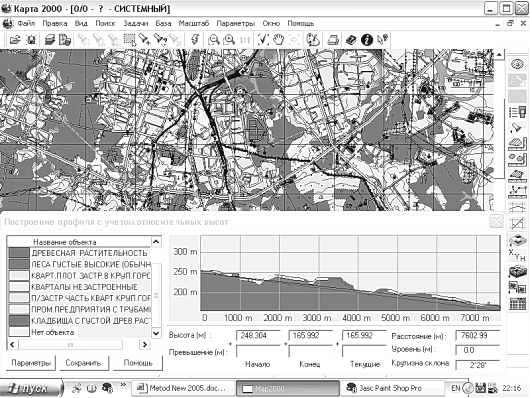Click the flashlight search-with-question icon

[160, 40]
